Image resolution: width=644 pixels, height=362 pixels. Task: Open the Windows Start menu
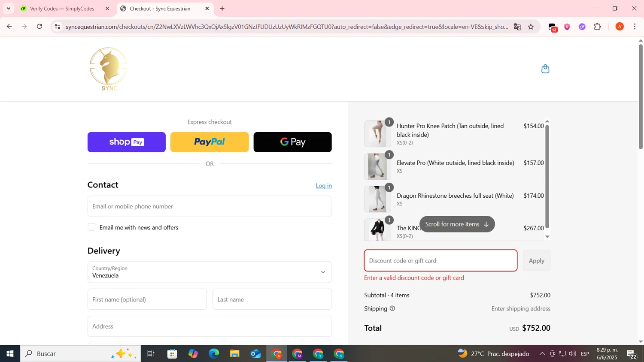[10, 354]
